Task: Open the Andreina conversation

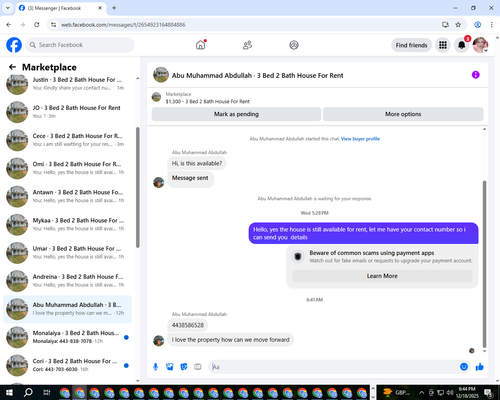Action: [68, 281]
